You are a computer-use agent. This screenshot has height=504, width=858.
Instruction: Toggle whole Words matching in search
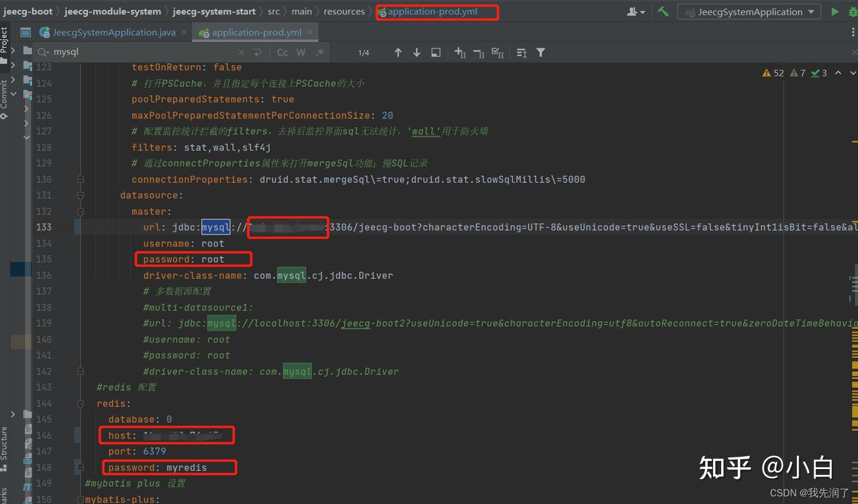click(x=300, y=52)
